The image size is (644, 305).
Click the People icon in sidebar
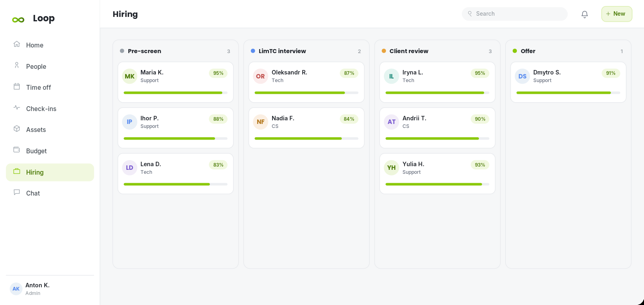click(17, 66)
